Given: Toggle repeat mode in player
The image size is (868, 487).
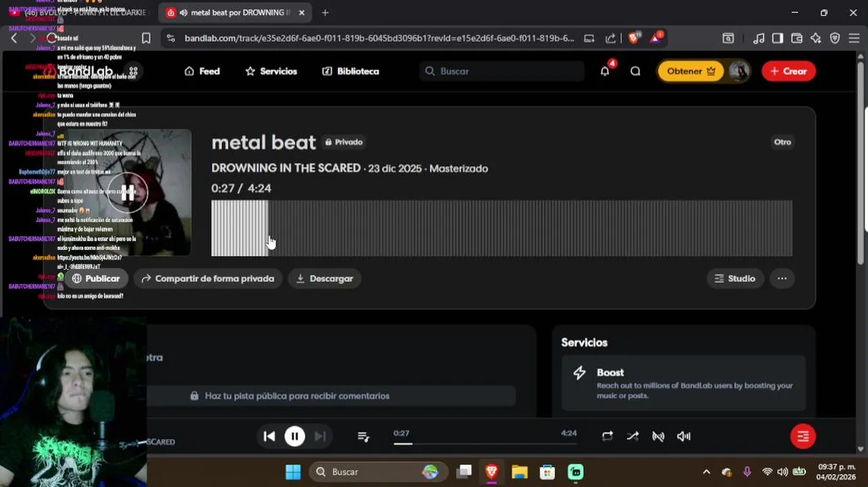Looking at the screenshot, I should (x=607, y=436).
